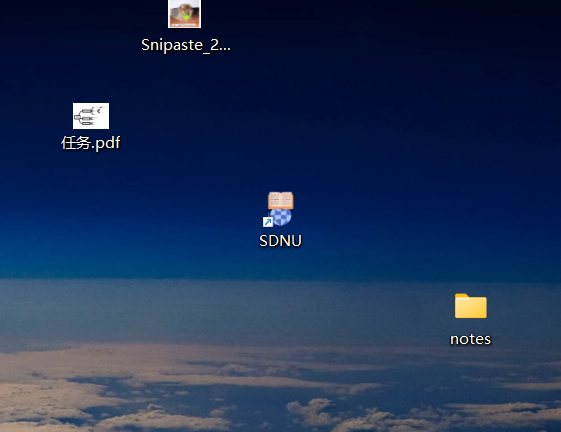Select the Snipaste image thumbnail icon

pyautogui.click(x=184, y=14)
